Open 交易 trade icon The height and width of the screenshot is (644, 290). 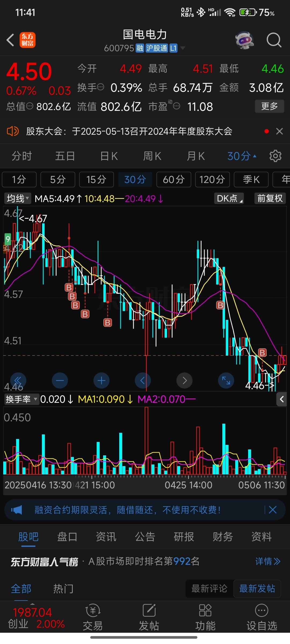tap(93, 617)
